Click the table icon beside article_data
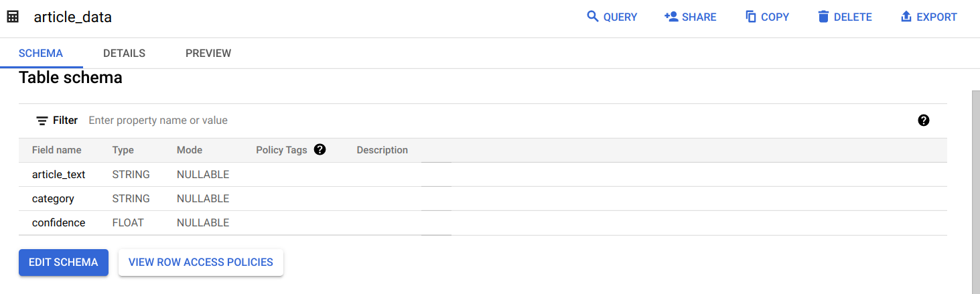The image size is (980, 294). 13,17
